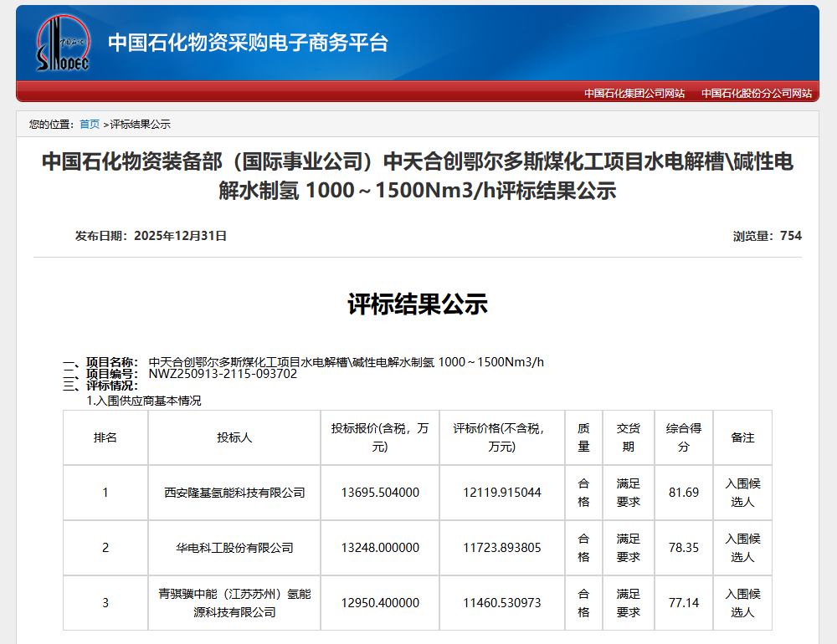Click the 西安隆基氢能科技有限公司 bidder cell
The image size is (837, 644).
pyautogui.click(x=234, y=493)
